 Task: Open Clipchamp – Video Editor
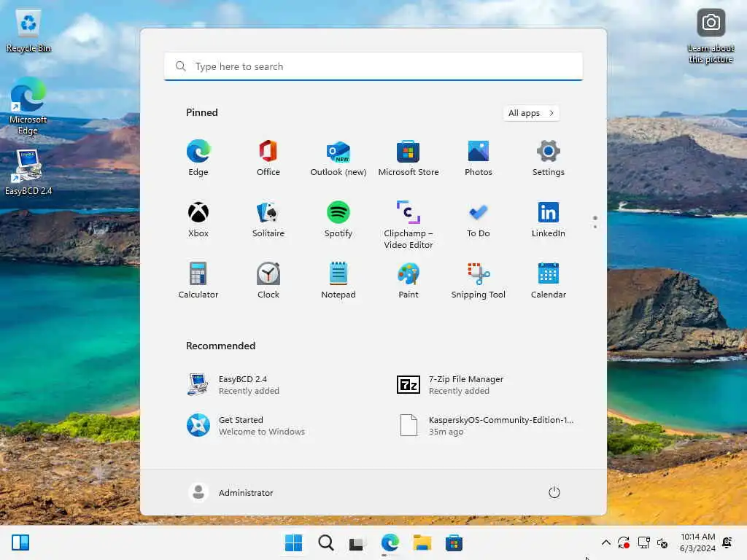click(x=409, y=225)
